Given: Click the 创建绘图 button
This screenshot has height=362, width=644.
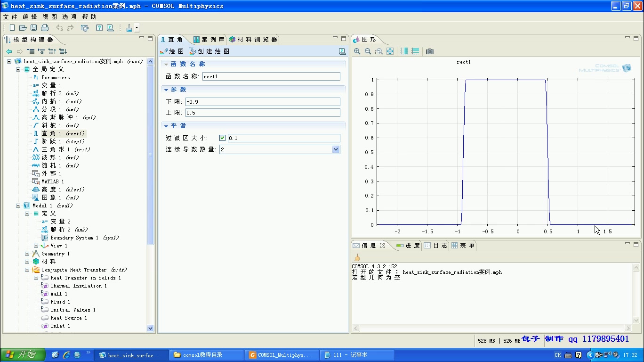Looking at the screenshot, I should pyautogui.click(x=209, y=51).
